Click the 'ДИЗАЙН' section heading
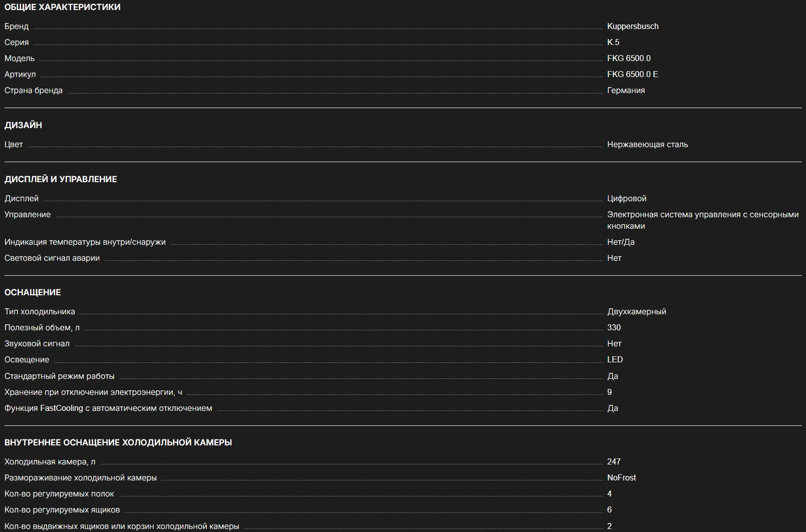This screenshot has height=532, width=806. [23, 125]
